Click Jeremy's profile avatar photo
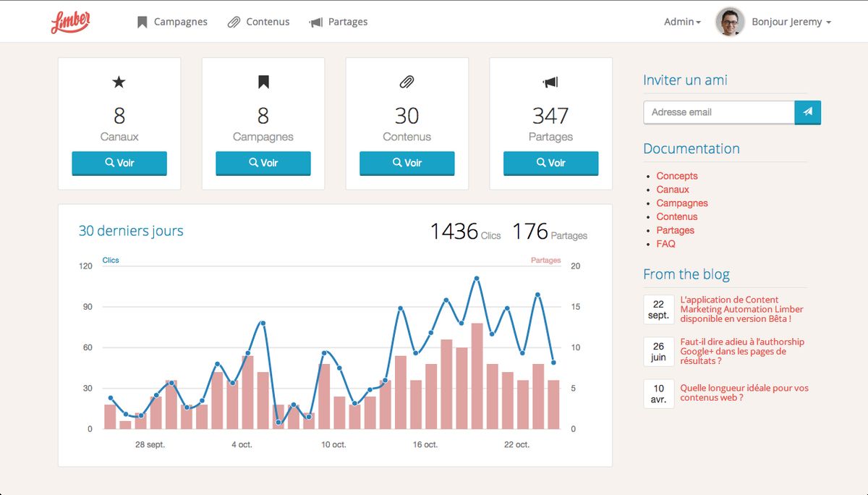The image size is (868, 495). (x=731, y=21)
